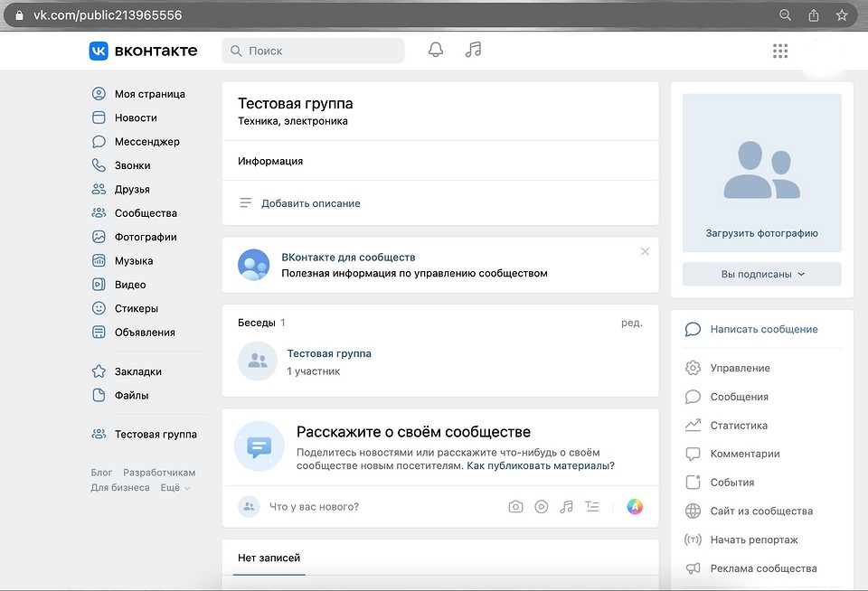Click the Поиск search field
The image size is (868, 591).
tap(314, 51)
